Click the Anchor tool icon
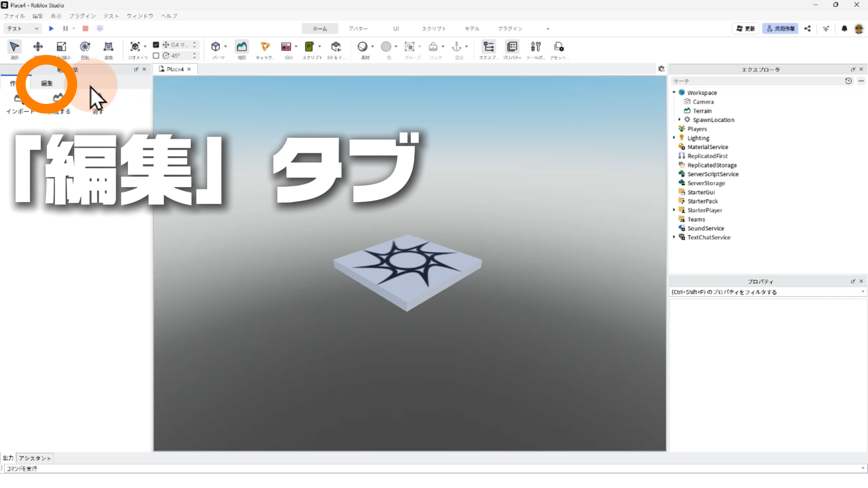868x488 pixels. [457, 47]
